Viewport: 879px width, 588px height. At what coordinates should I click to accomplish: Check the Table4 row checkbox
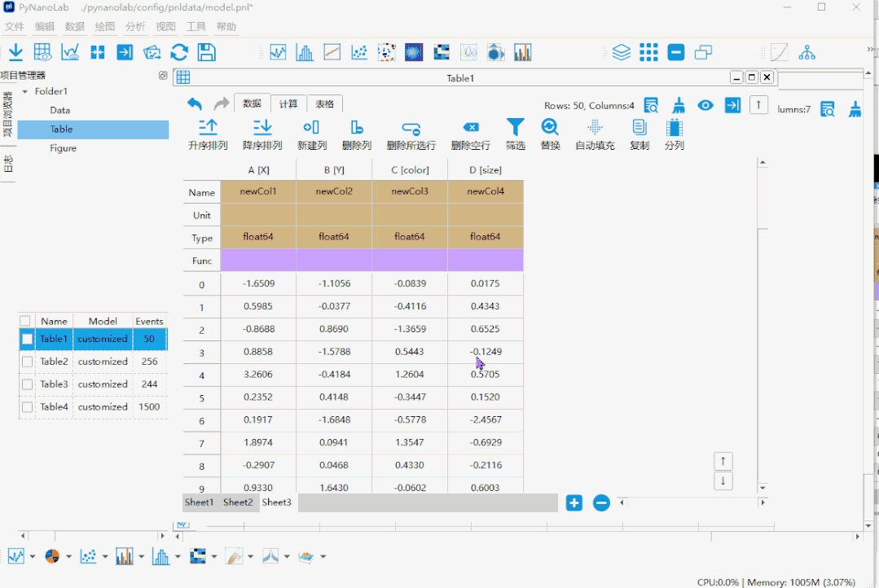pos(27,407)
